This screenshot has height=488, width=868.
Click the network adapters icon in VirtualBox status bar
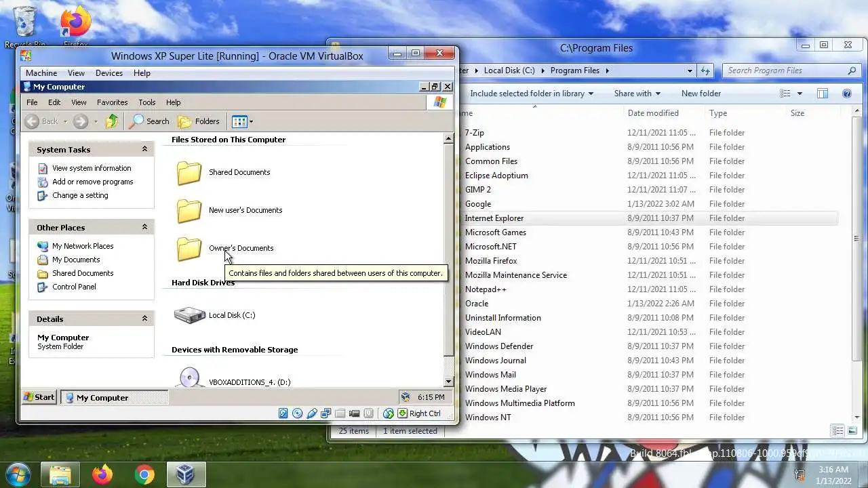(x=325, y=413)
